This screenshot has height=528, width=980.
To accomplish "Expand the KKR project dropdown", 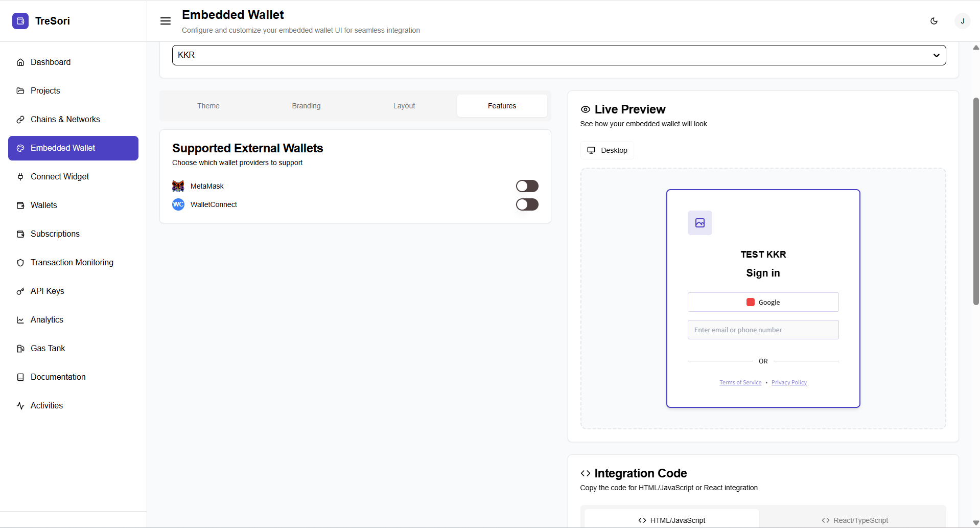I will [x=558, y=55].
